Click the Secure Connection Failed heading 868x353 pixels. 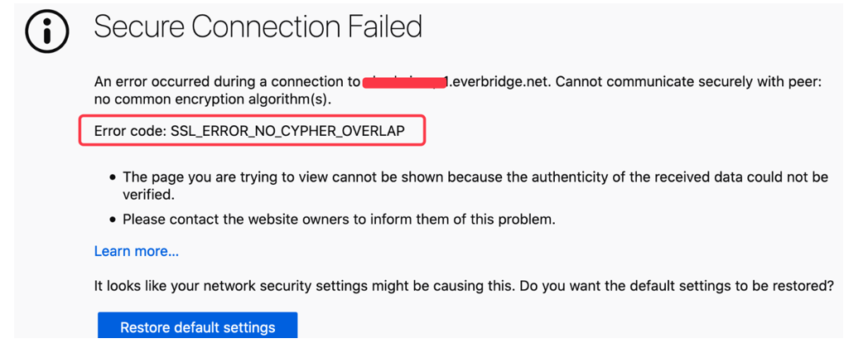[258, 27]
